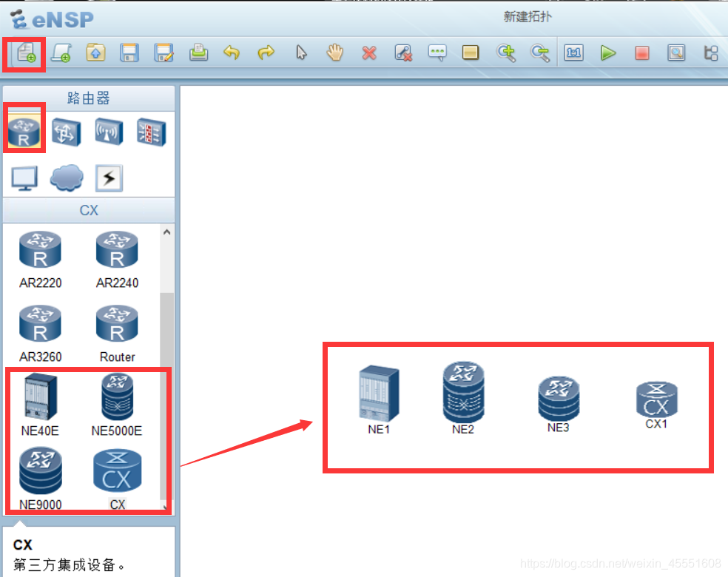Choose the CX device model
The width and height of the screenshot is (728, 577).
pos(118,479)
